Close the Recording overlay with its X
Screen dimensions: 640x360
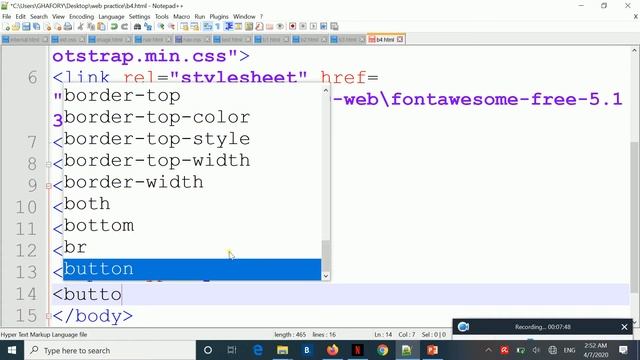pyautogui.click(x=624, y=327)
